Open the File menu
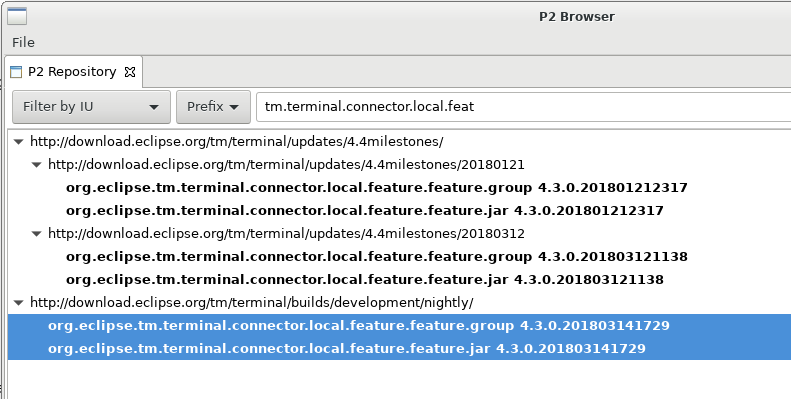The image size is (791, 399). tap(23, 42)
